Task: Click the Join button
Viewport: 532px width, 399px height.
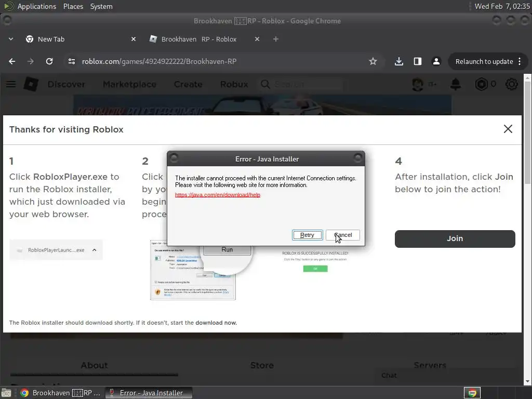Action: (455, 239)
